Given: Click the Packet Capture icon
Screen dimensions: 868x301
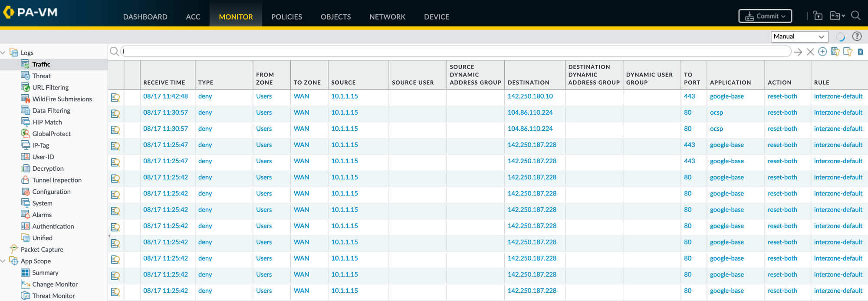Looking at the screenshot, I should pyautogui.click(x=14, y=249).
